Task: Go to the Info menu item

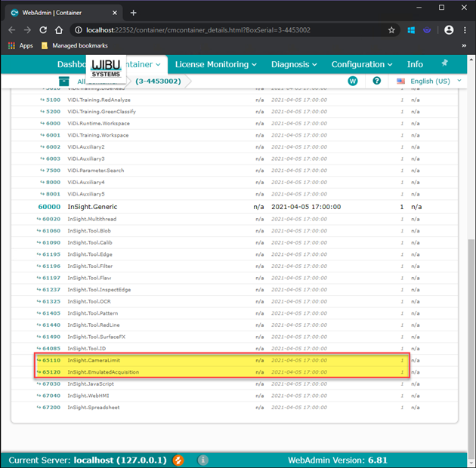Action: coord(415,64)
